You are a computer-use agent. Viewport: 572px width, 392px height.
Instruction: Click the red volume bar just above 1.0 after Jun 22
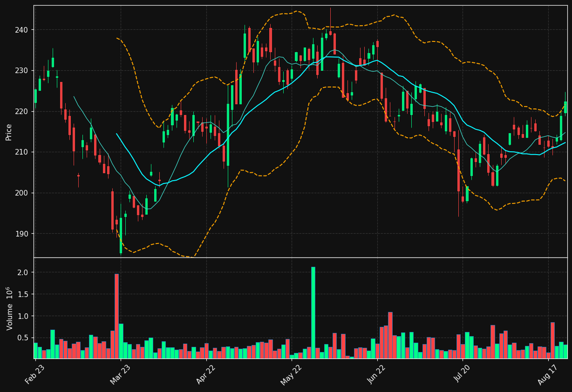coord(390,335)
